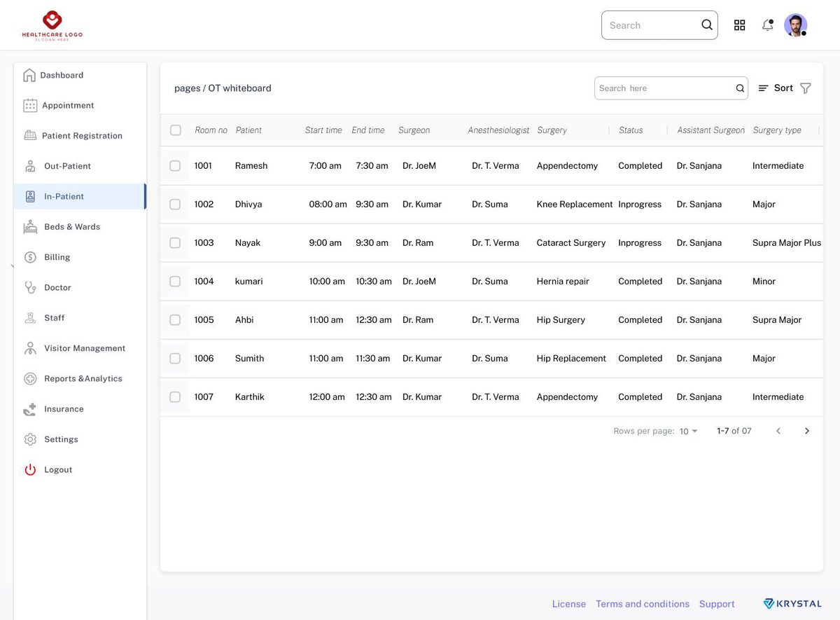Select the checkbox for room 1003 Nayak
The image size is (840, 620).
click(175, 243)
